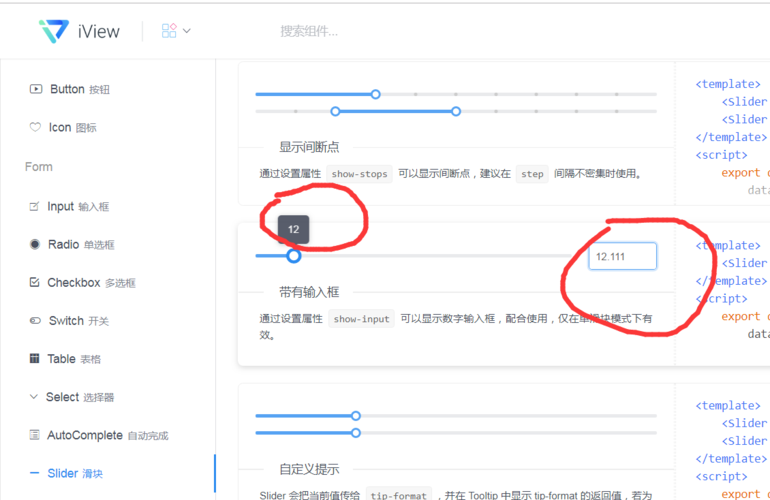770x500 pixels.
Task: Click the right handle of the range slider
Action: coord(456,111)
